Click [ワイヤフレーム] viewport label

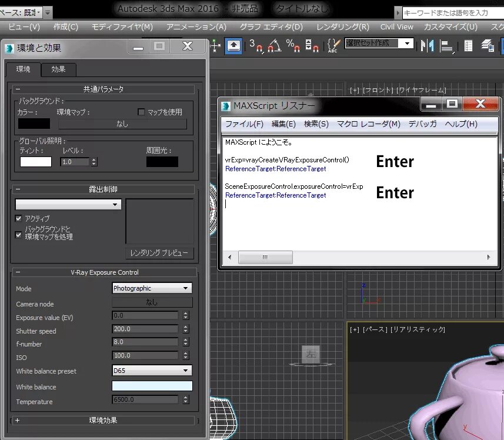point(422,91)
